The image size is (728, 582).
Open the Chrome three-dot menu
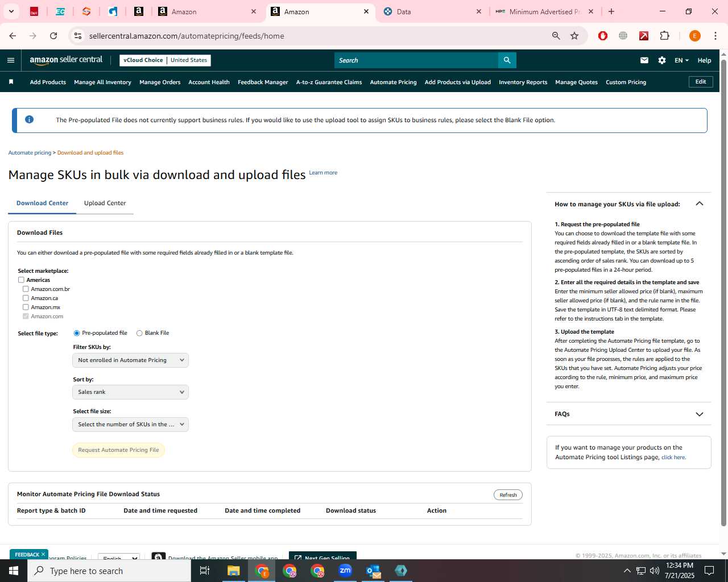[x=715, y=36]
